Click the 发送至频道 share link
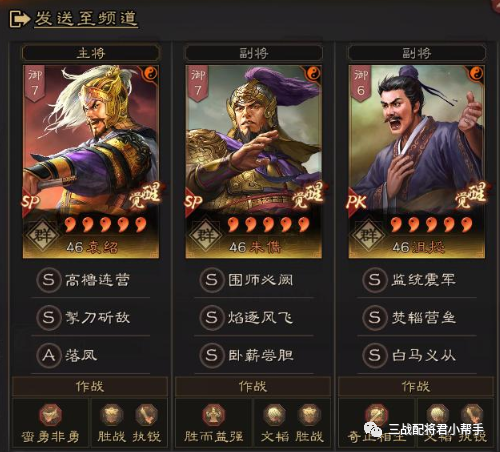500x452 pixels. coord(86,18)
